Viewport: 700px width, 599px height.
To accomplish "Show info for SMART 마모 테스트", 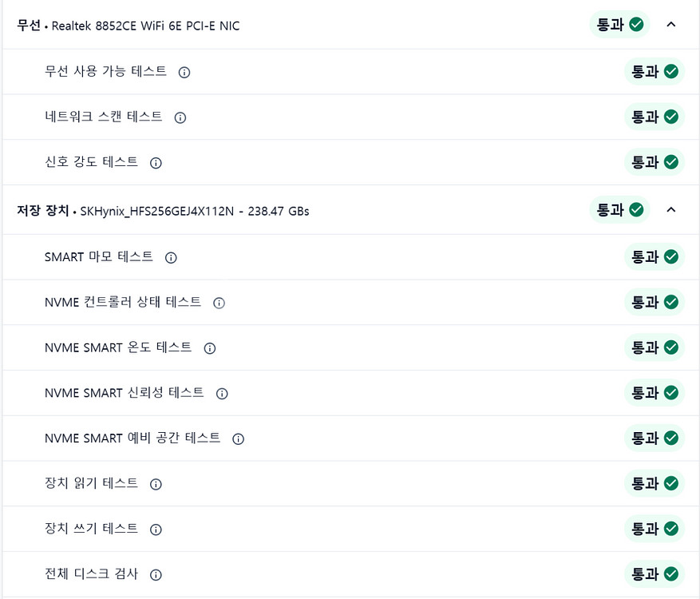I will (171, 258).
